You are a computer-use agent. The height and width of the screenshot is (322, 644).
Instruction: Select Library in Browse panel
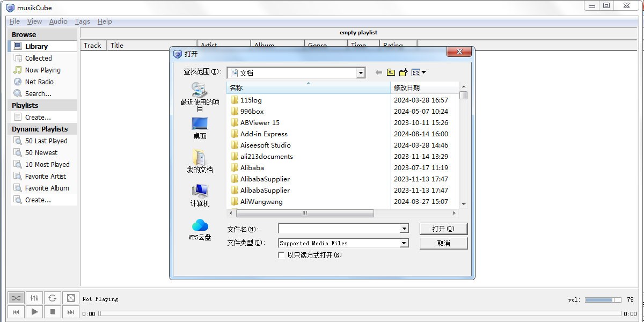click(x=43, y=47)
